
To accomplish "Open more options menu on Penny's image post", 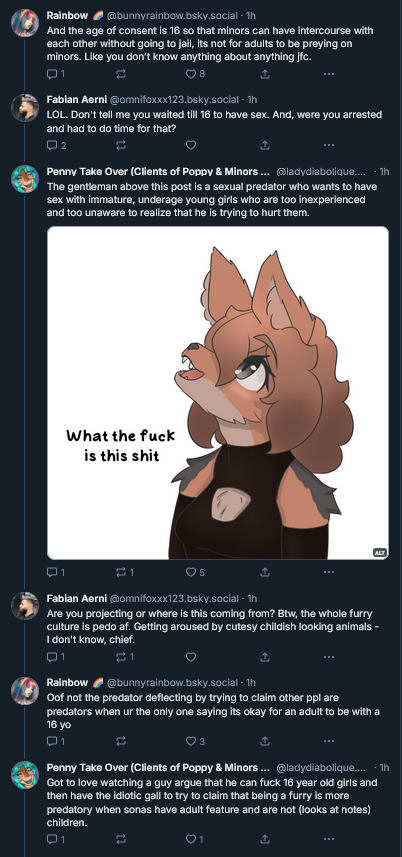I will point(328,572).
